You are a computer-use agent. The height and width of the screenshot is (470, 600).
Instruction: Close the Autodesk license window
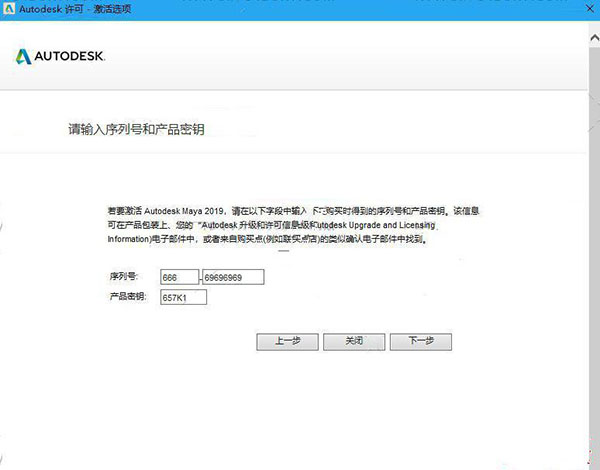(x=590, y=8)
